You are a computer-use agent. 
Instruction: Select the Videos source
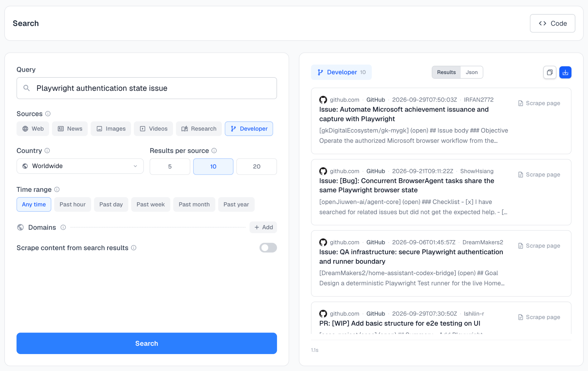point(153,129)
